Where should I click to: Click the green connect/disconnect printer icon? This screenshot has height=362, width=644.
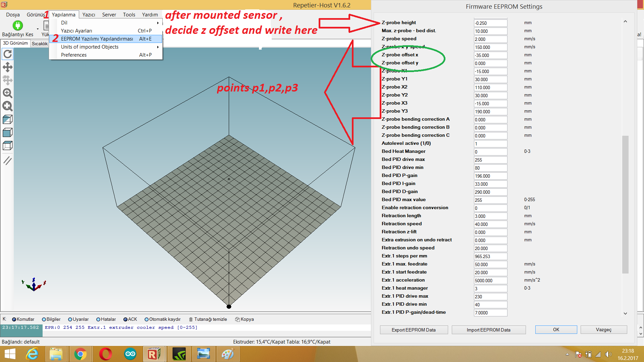17,25
